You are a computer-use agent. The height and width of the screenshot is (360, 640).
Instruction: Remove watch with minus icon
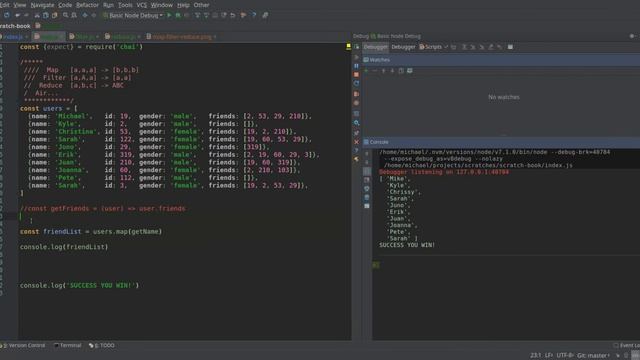(375, 71)
